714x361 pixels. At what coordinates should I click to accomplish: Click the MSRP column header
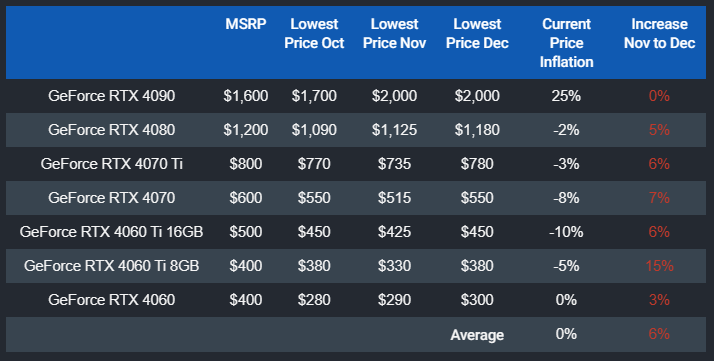coord(245,24)
